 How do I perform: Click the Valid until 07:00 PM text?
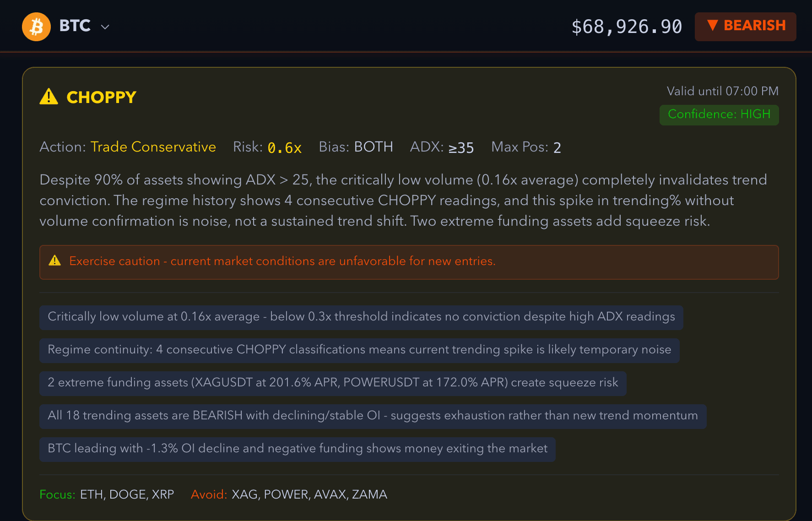[x=722, y=91]
